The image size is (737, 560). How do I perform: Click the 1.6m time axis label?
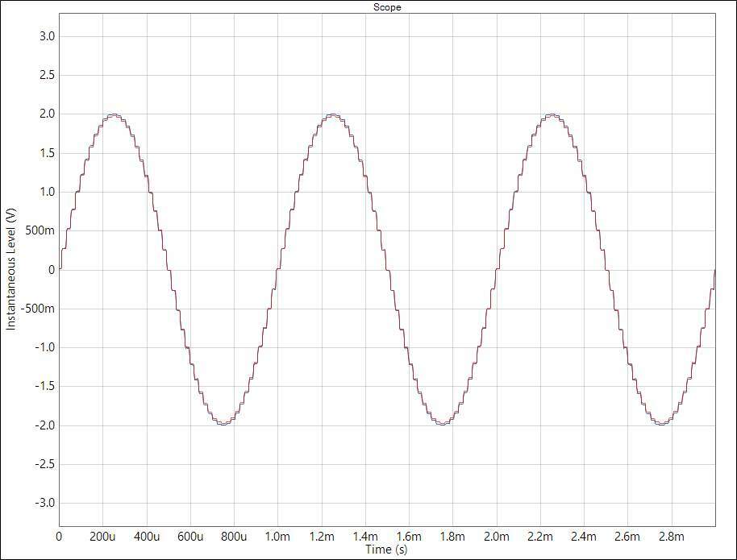coord(409,537)
